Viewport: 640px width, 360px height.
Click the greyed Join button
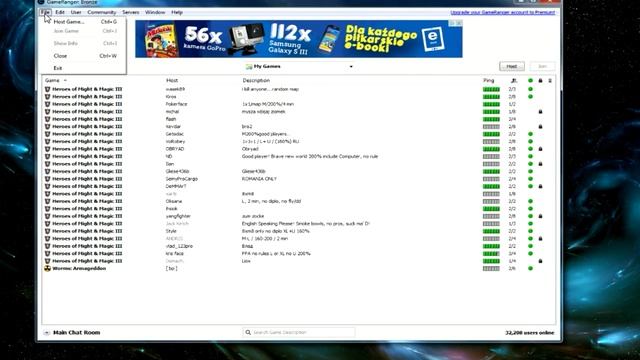542,66
